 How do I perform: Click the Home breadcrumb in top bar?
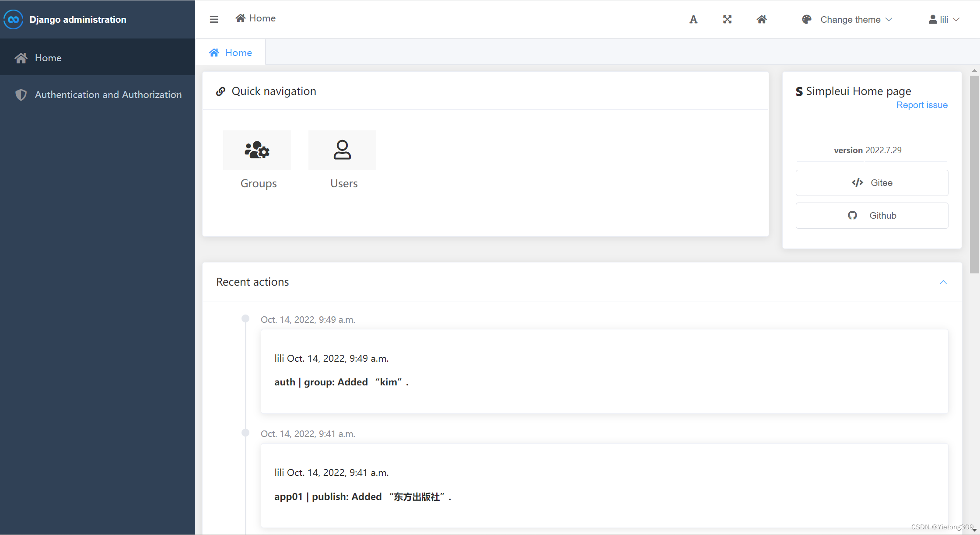[256, 18]
